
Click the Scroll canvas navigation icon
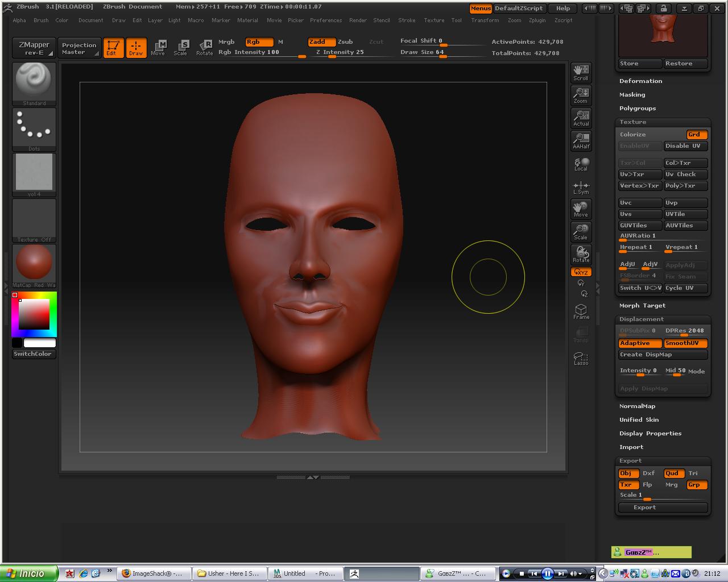581,72
